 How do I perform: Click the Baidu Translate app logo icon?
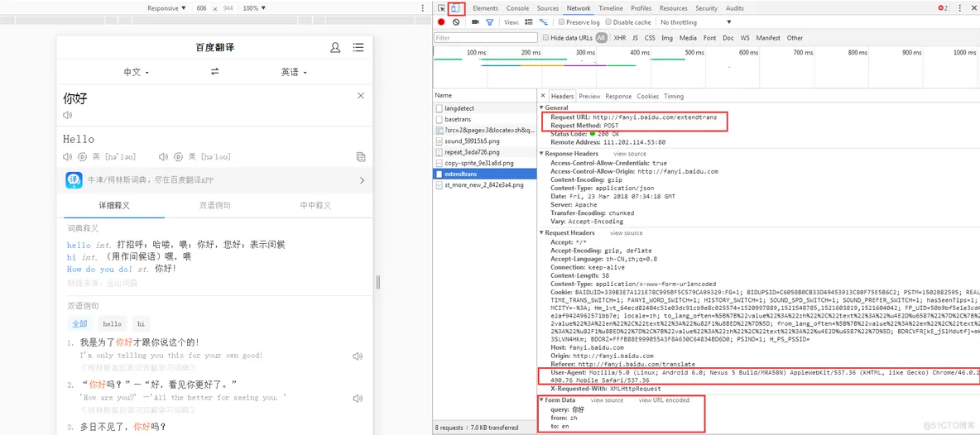click(x=74, y=180)
